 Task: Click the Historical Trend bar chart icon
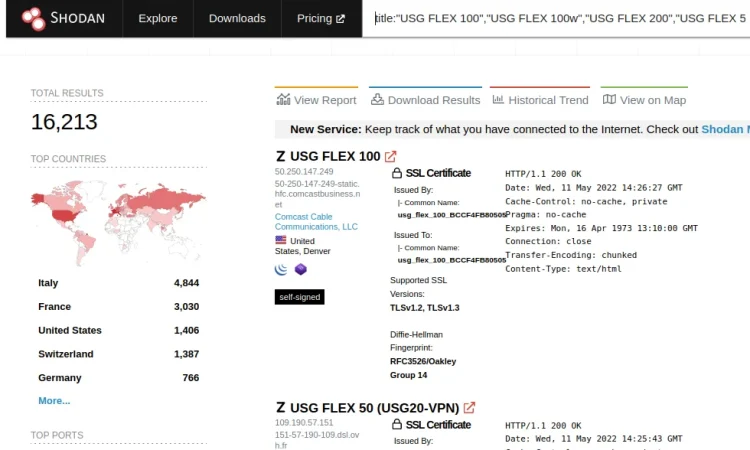click(x=498, y=99)
